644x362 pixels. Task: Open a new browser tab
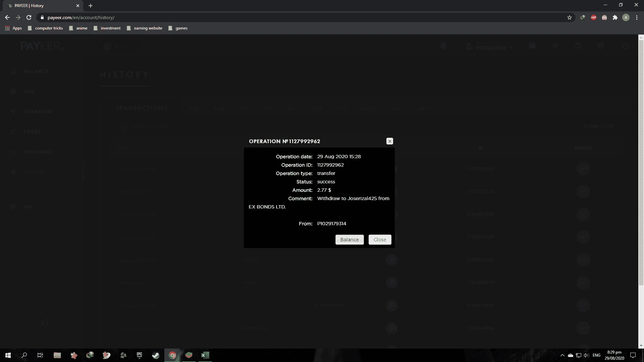(x=90, y=6)
